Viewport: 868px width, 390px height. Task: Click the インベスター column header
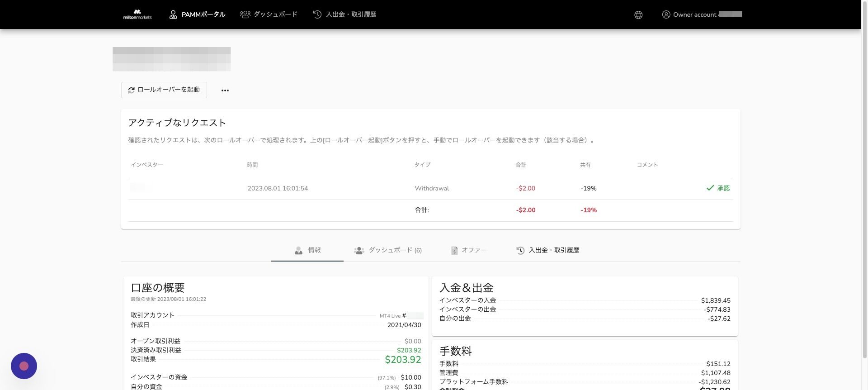(x=147, y=165)
